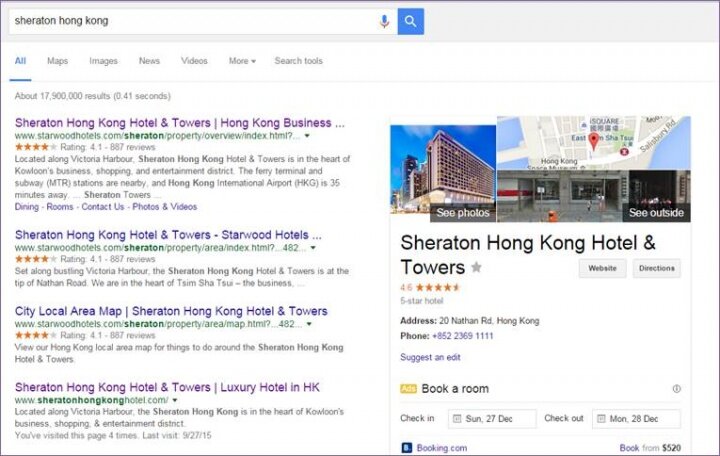
Task: Open the Book a room ads info icon
Action: pyautogui.click(x=676, y=389)
